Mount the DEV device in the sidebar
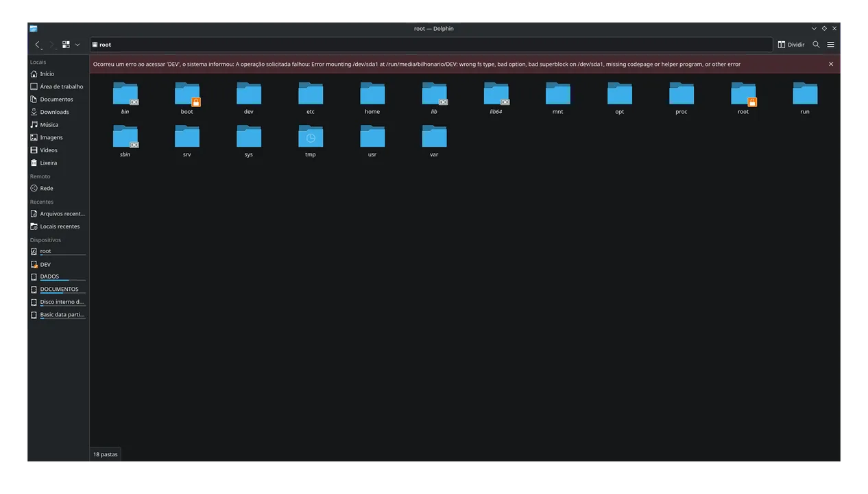Image resolution: width=868 pixels, height=494 pixels. coord(58,264)
